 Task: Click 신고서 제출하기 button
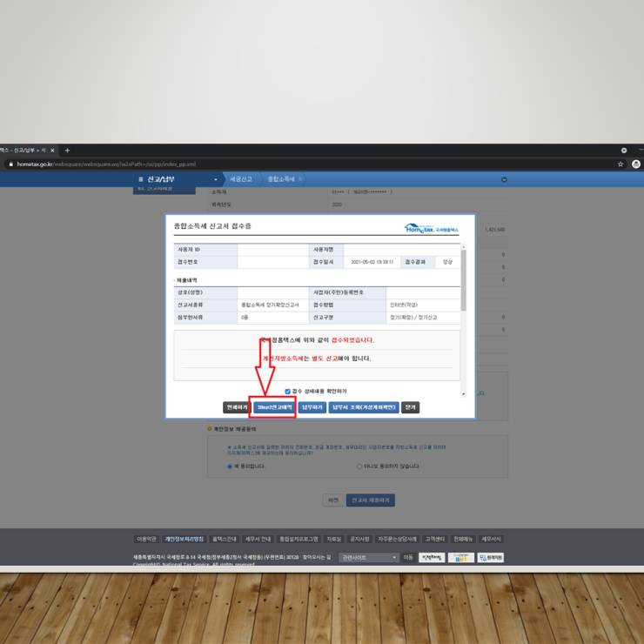pyautogui.click(x=371, y=500)
